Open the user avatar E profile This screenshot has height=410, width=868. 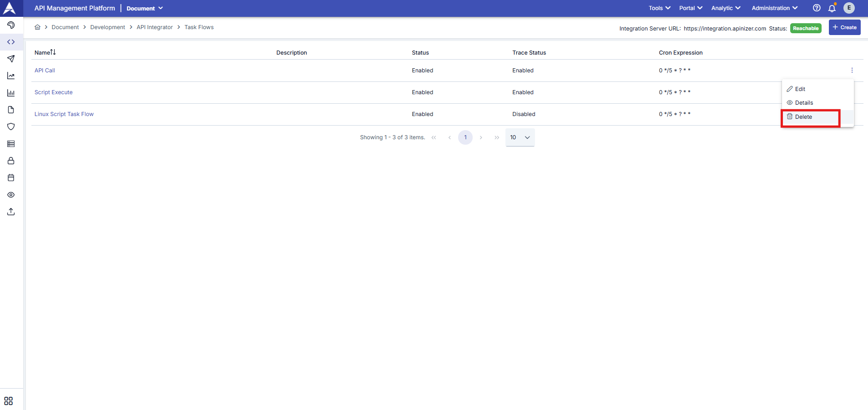tap(849, 8)
